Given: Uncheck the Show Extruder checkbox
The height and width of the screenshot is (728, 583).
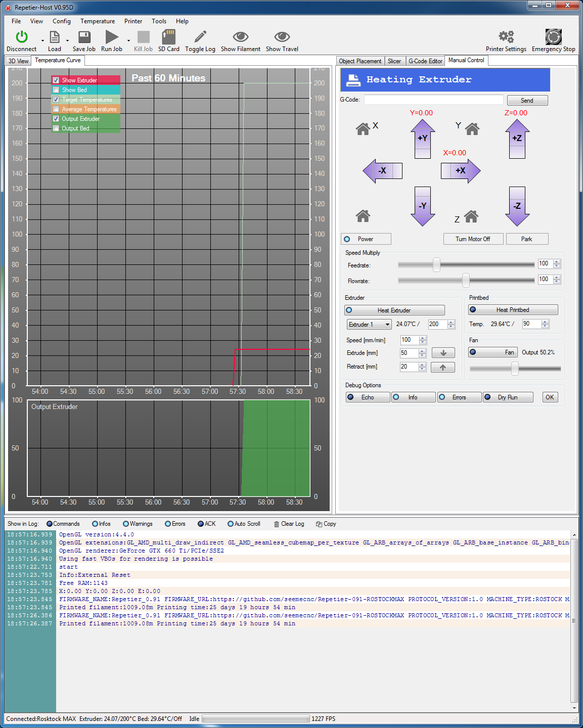Looking at the screenshot, I should [56, 80].
